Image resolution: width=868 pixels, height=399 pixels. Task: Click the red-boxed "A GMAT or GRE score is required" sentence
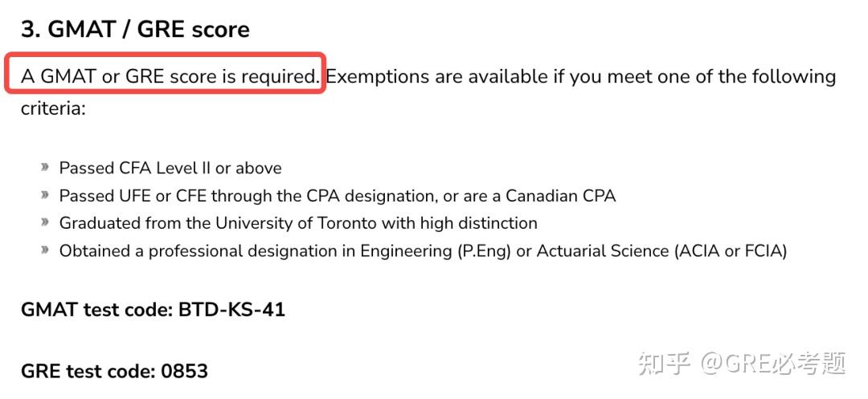click(x=170, y=76)
